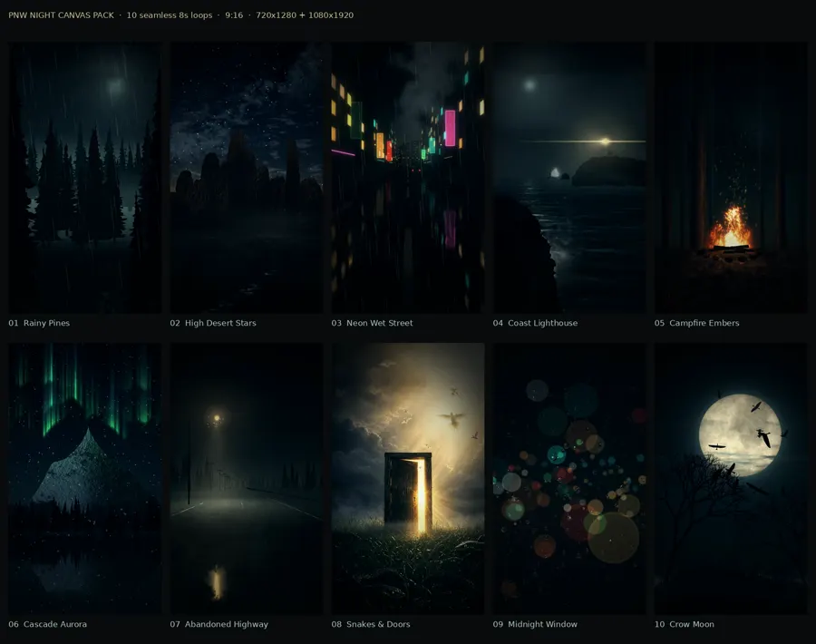Screen dimensions: 816x644
Task: Click the '10 Crow Moon' caption
Action: click(x=685, y=624)
